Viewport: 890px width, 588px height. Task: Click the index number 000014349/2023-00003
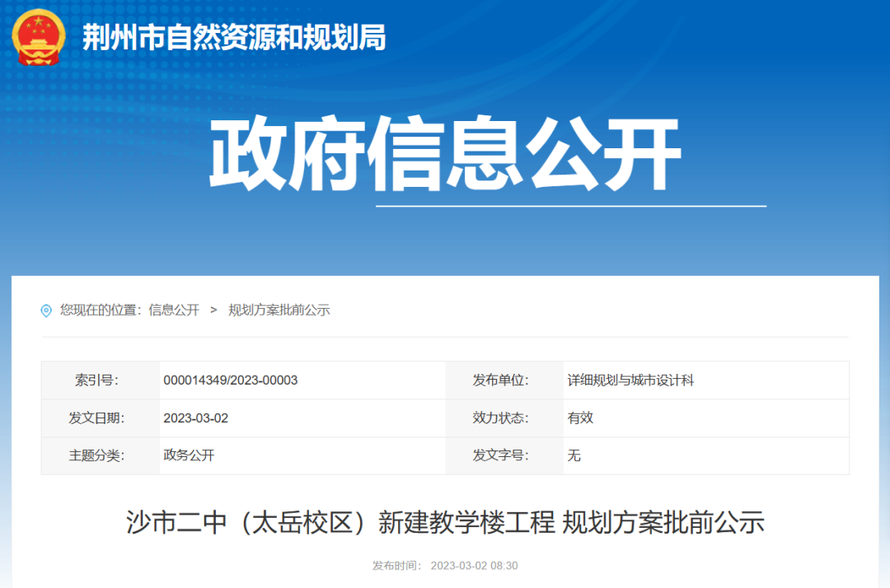click(x=232, y=380)
